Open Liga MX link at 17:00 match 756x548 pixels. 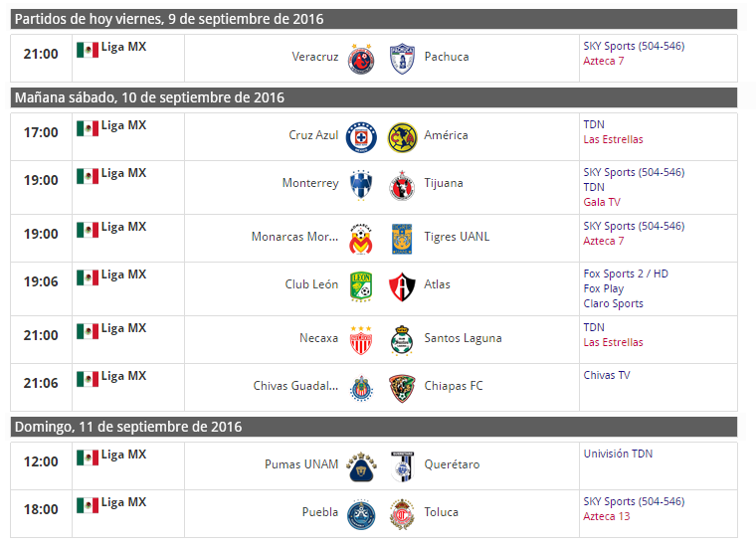(x=123, y=125)
